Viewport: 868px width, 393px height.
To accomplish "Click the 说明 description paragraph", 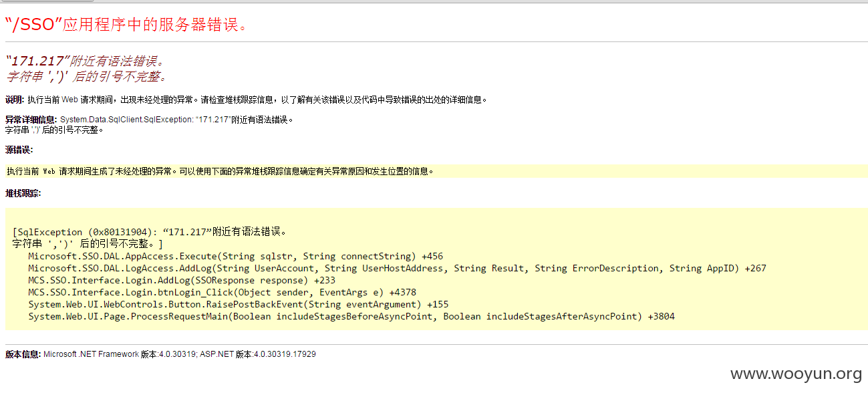I will 246,100.
